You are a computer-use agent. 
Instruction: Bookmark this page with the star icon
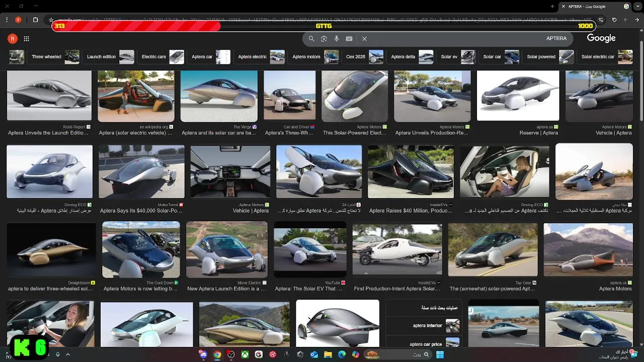(x=51, y=20)
